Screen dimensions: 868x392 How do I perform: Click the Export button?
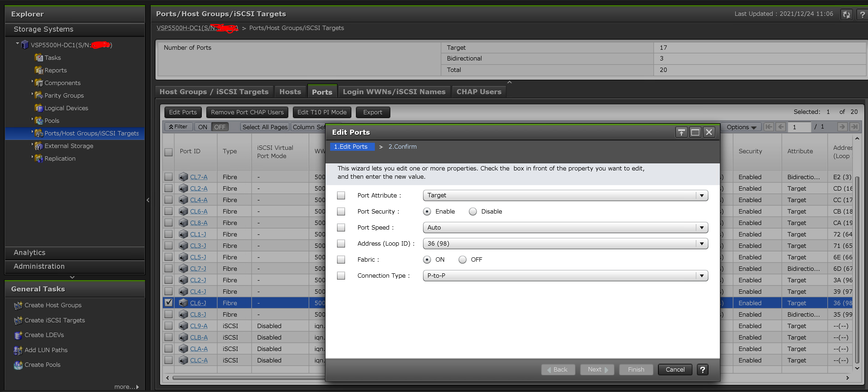(373, 112)
